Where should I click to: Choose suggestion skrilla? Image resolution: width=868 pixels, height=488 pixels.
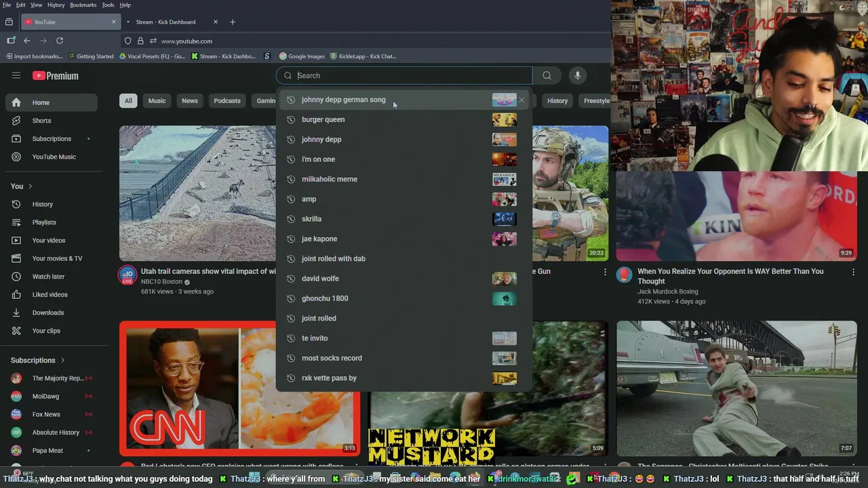coord(403,219)
